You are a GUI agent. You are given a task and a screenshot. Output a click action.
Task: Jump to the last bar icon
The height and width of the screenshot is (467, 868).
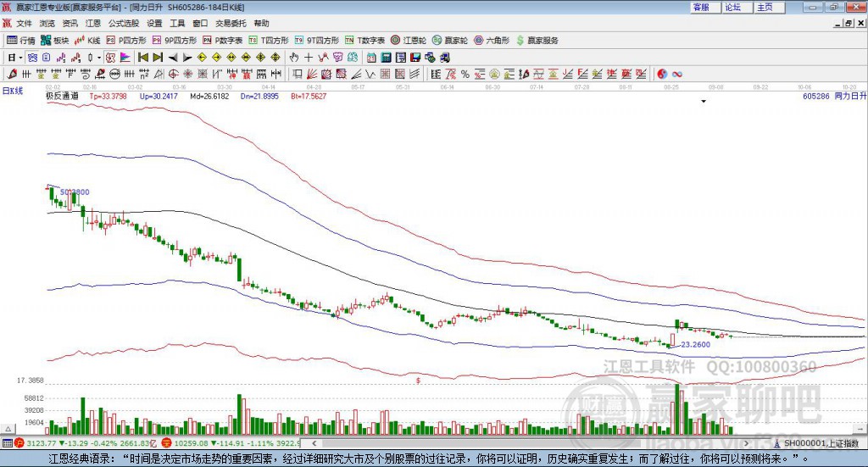pyautogui.click(x=158, y=58)
